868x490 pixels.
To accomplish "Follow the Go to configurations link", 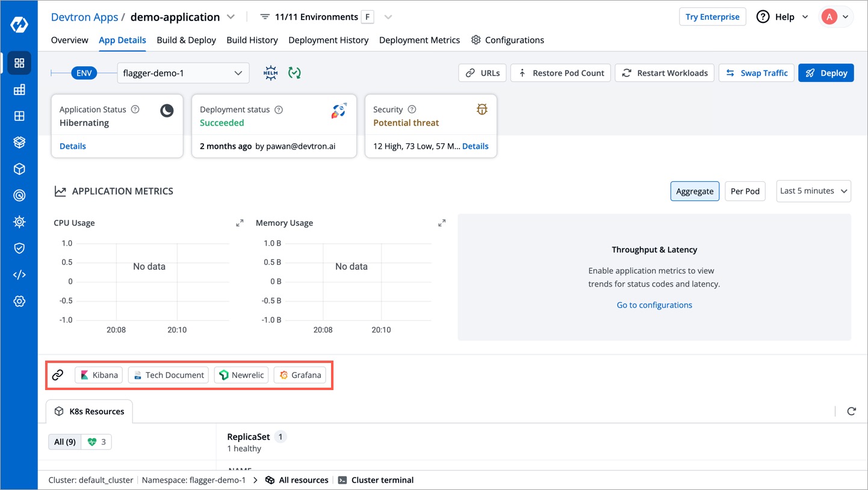I will (x=654, y=305).
